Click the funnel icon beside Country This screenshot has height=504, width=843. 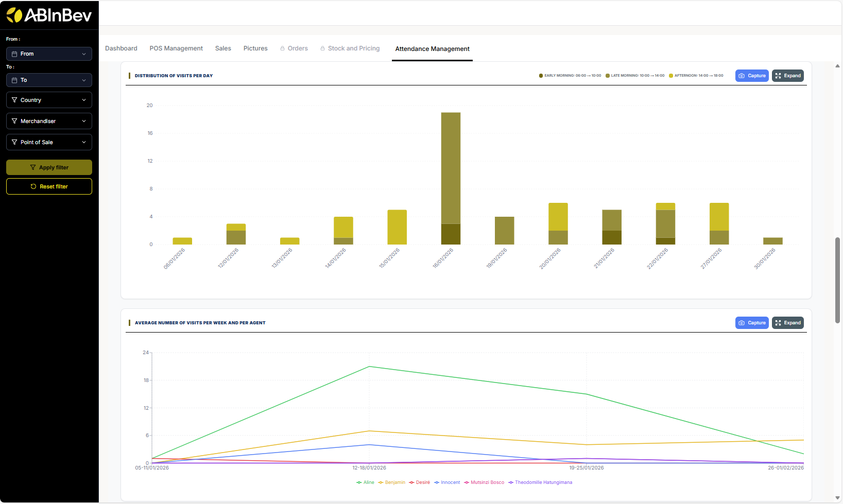click(x=14, y=100)
